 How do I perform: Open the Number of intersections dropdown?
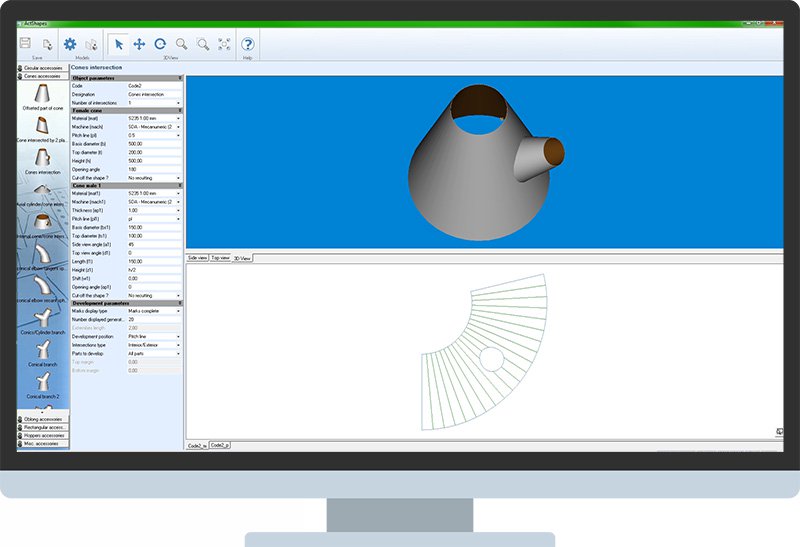(155, 103)
